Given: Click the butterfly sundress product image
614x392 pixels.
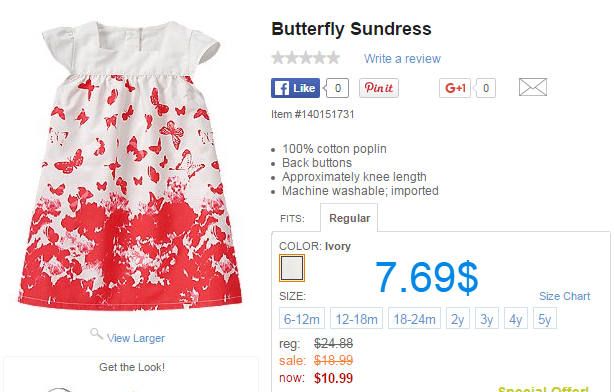Looking at the screenshot, I should point(130,164).
